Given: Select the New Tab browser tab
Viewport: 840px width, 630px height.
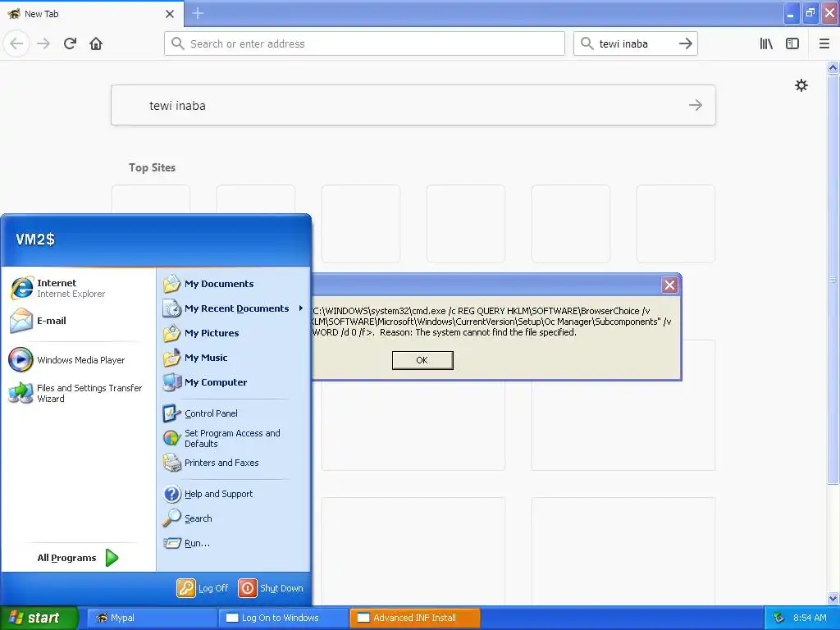Looking at the screenshot, I should [x=91, y=14].
